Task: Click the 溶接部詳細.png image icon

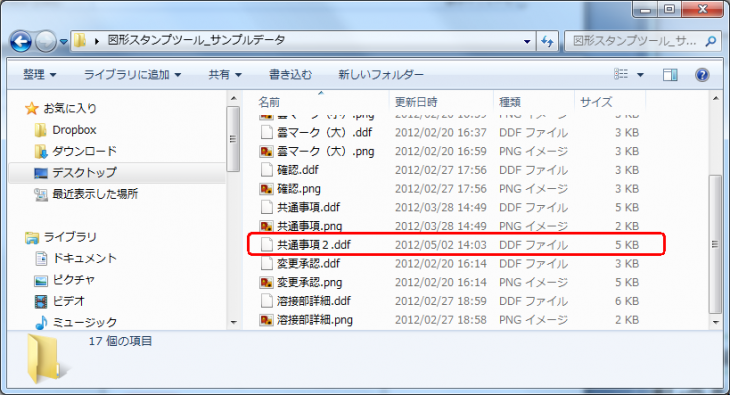Action: 266,320
